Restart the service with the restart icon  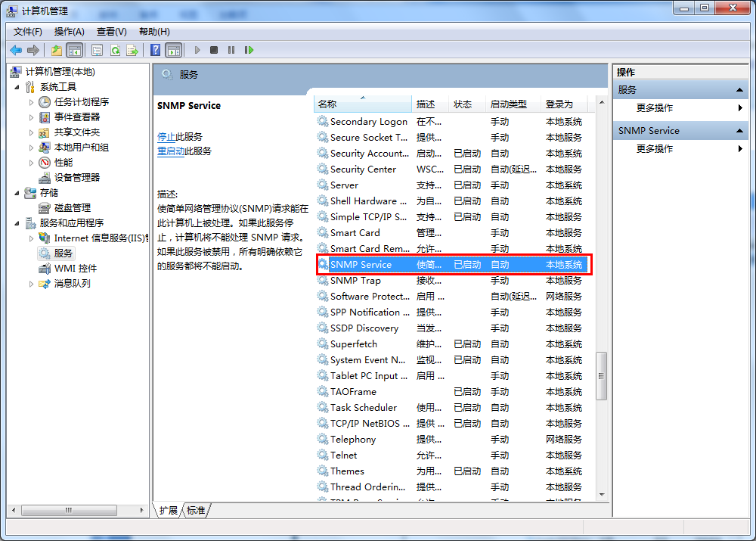[249, 50]
